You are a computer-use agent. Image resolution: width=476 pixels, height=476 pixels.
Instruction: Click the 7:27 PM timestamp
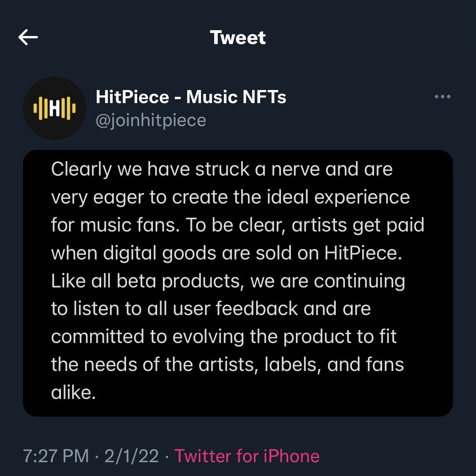pyautogui.click(x=56, y=456)
